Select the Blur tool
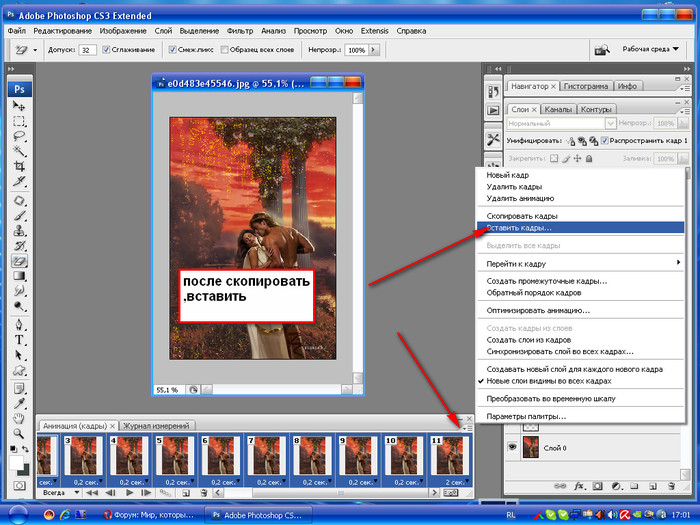Image resolution: width=700 pixels, height=525 pixels. pyautogui.click(x=19, y=291)
